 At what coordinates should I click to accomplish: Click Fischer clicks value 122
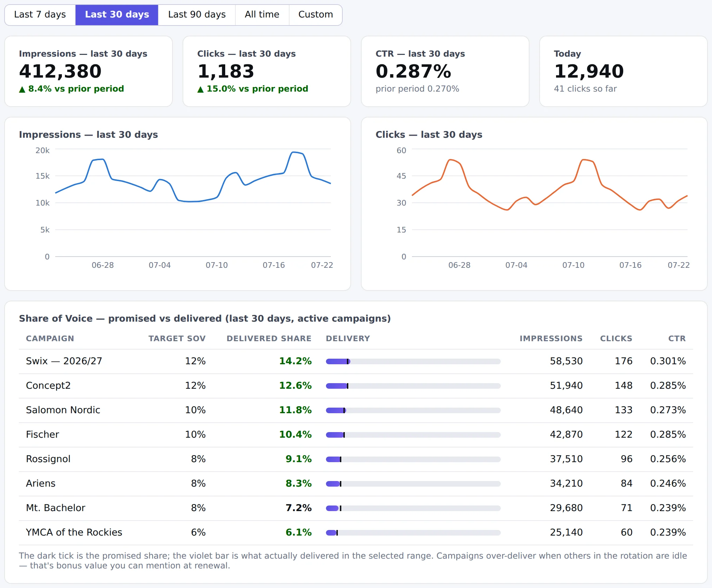[x=624, y=435]
